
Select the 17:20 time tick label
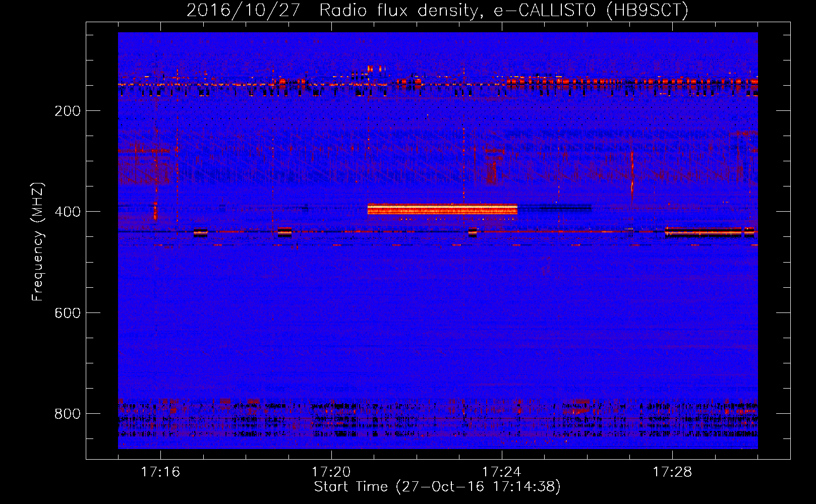click(331, 472)
